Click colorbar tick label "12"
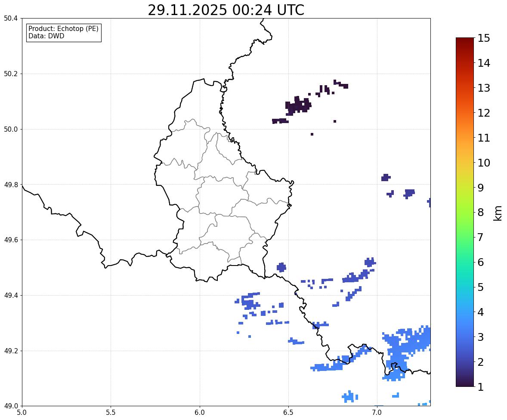Viewport: 507px width, 420px height. 484,113
